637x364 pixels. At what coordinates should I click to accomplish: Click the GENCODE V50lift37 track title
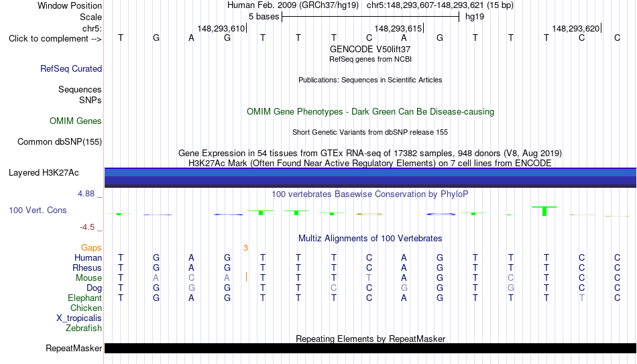370,49
